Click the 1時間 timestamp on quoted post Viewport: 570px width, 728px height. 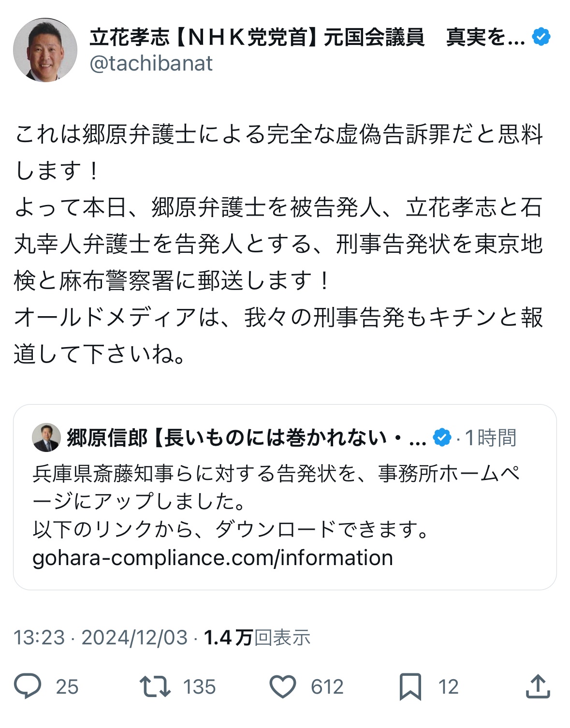[x=490, y=438]
